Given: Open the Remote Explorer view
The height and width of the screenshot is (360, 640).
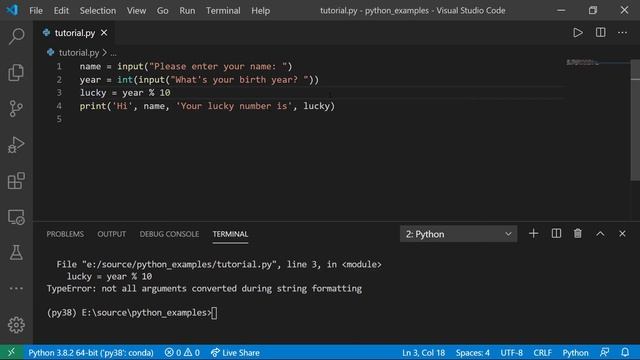Looking at the screenshot, I should point(16,217).
